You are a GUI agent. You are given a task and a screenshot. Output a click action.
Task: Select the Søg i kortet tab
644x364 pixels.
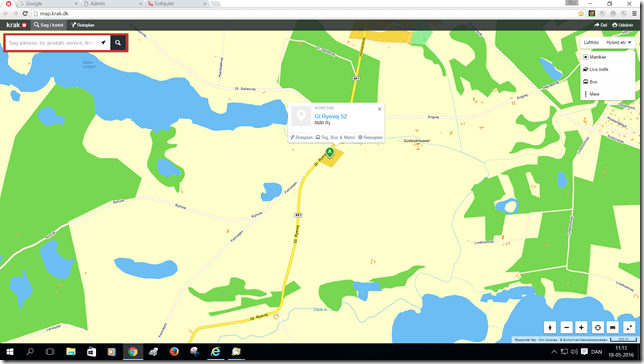48,25
